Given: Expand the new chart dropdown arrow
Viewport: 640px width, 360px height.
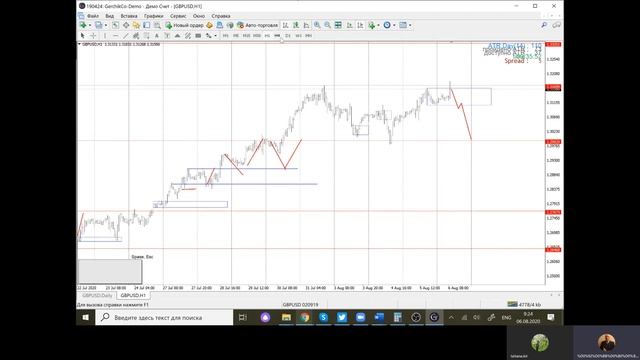Looking at the screenshot, I should (90, 25).
